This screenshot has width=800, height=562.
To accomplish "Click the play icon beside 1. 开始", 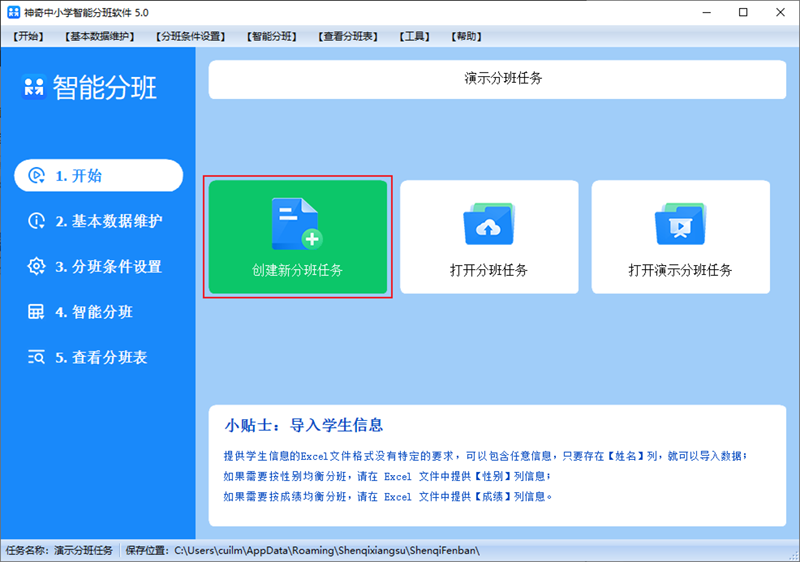I will (37, 175).
